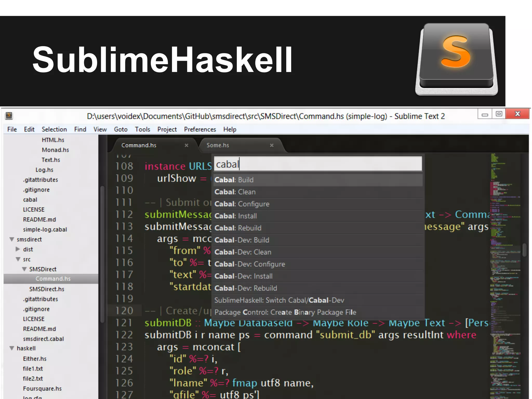Screen dimensions: 532x399
Task: Select Cabal-Dev: Configure entry
Action: (x=318, y=264)
